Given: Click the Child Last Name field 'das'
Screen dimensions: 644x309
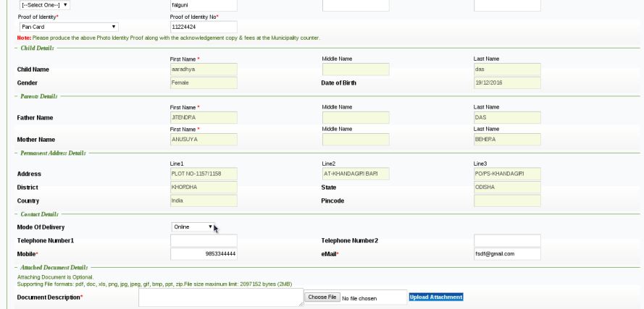Looking at the screenshot, I should click(x=507, y=69).
